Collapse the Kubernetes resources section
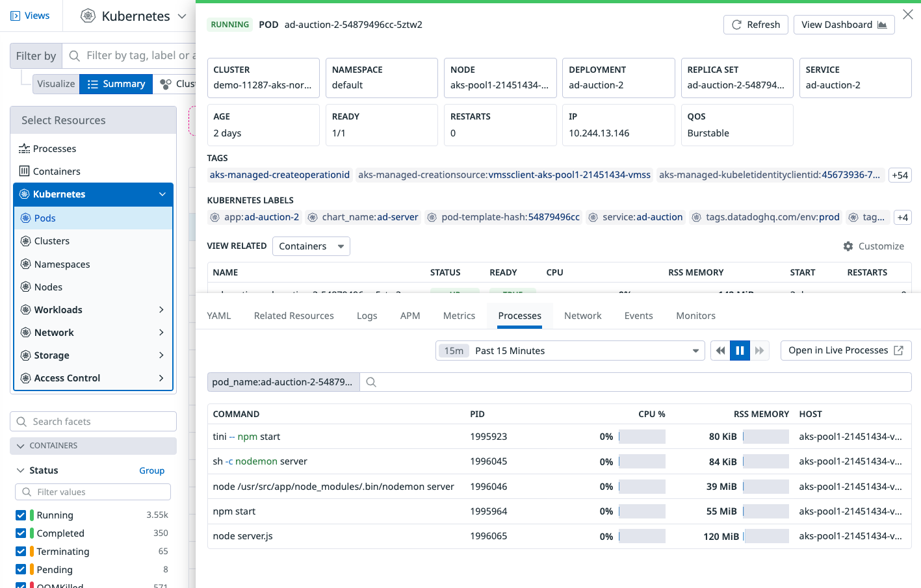Image resolution: width=921 pixels, height=588 pixels. [162, 194]
